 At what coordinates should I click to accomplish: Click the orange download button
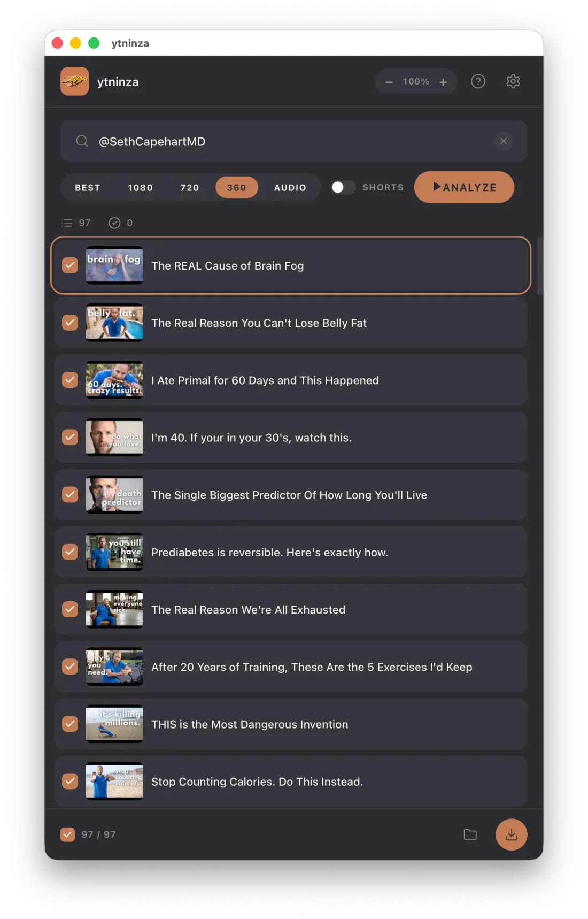[512, 834]
